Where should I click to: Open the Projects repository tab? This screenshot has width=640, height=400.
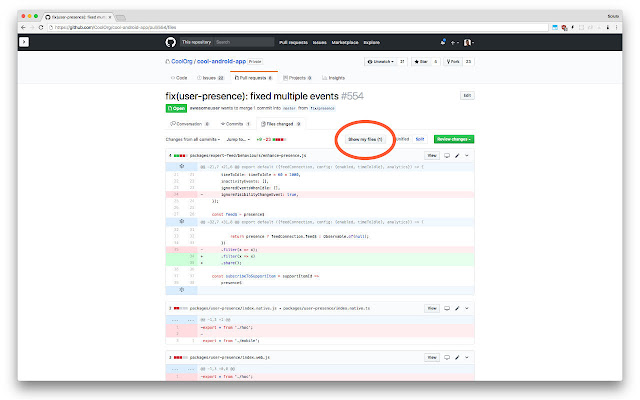(297, 78)
